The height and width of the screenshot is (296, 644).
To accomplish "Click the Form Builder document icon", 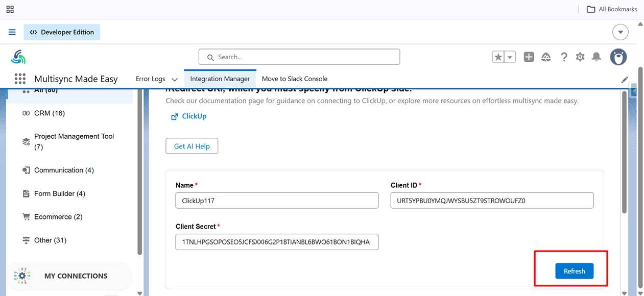I will [x=26, y=194].
